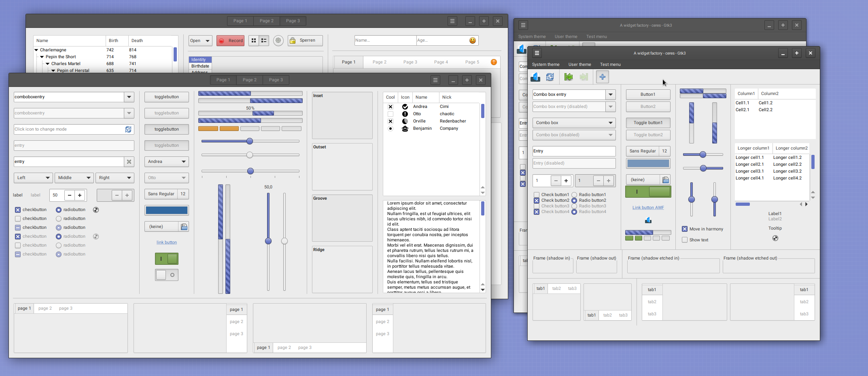Collapse the Charlemagne tree row
868x376 pixels.
tap(36, 50)
